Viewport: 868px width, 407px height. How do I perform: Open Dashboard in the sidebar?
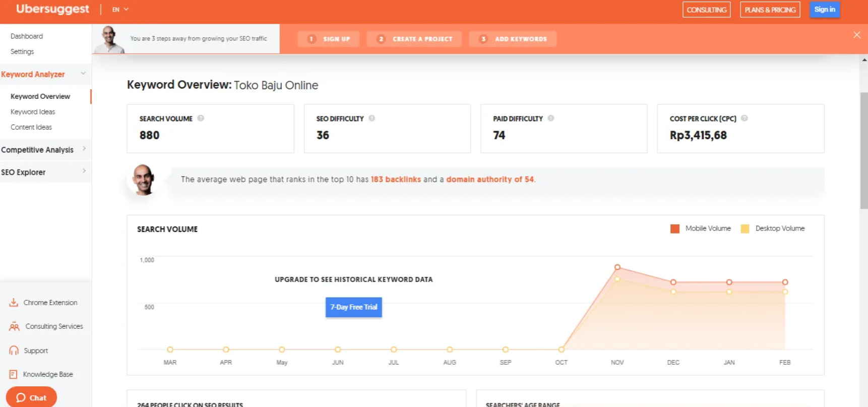coord(27,36)
